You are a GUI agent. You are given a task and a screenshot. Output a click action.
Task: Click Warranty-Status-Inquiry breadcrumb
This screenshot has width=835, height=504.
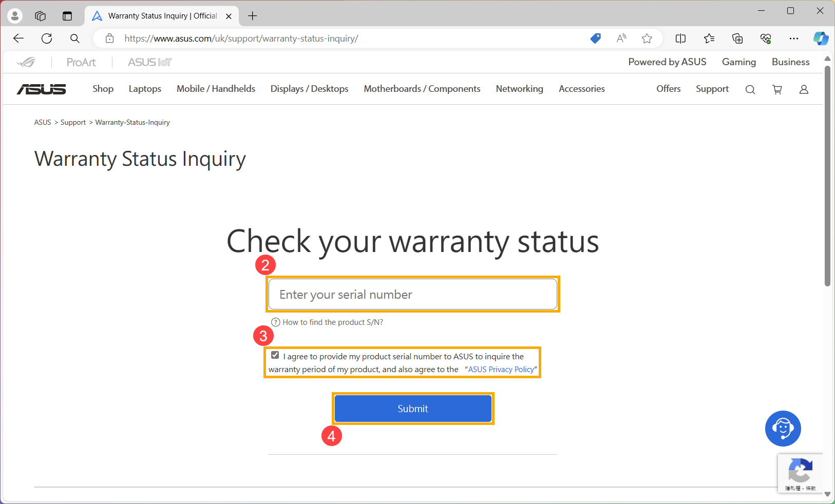(132, 122)
